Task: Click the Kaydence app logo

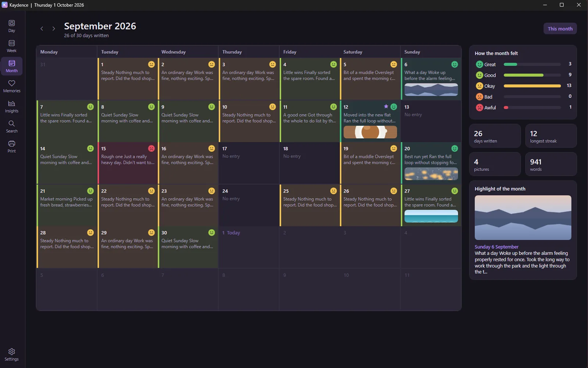Action: [5, 5]
